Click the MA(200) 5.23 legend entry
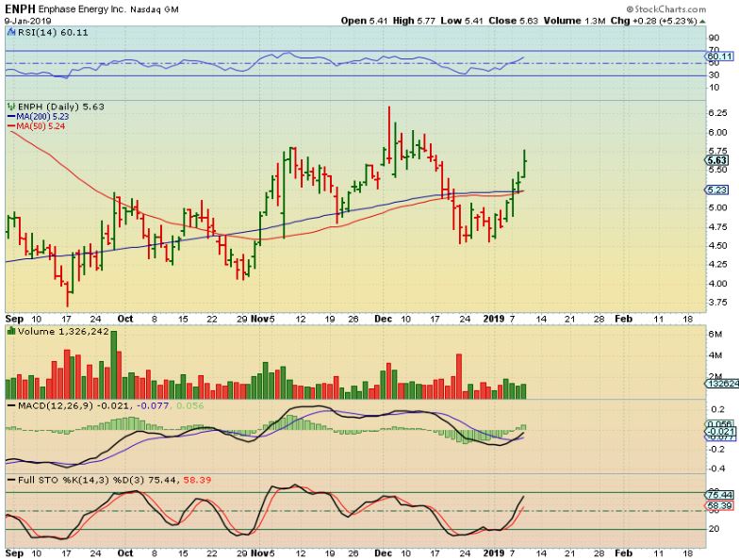 [x=38, y=117]
